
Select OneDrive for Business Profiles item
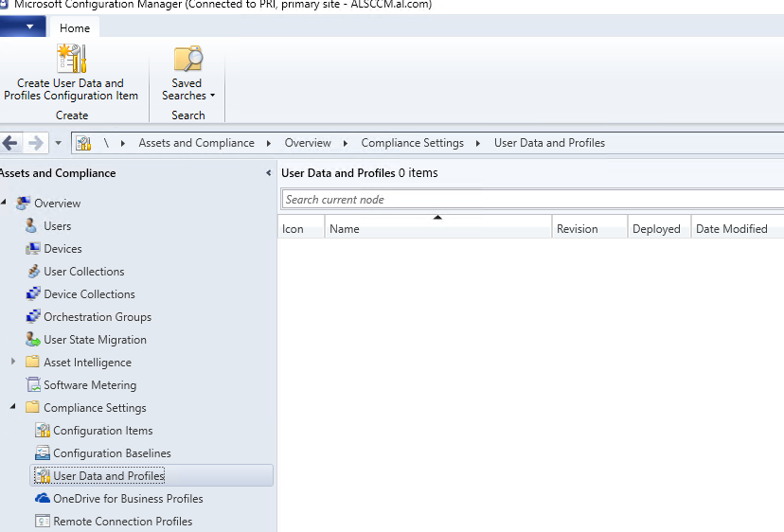[128, 499]
